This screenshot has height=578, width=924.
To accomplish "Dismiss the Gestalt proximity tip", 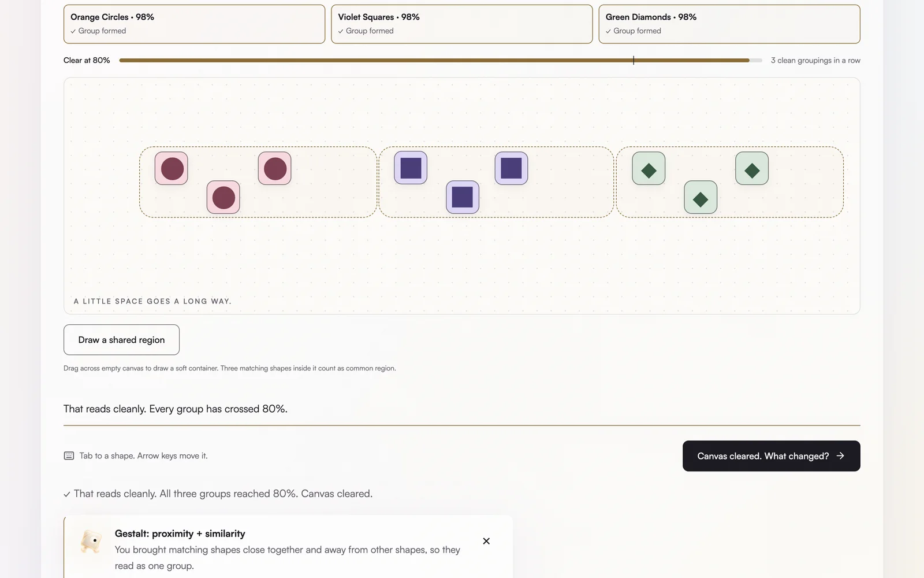I will [486, 541].
